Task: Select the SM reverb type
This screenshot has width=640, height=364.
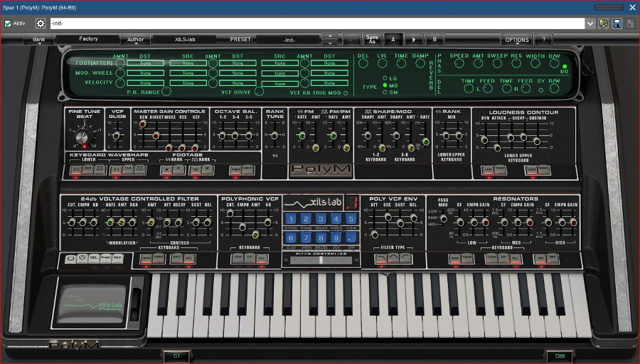Action: click(x=385, y=92)
